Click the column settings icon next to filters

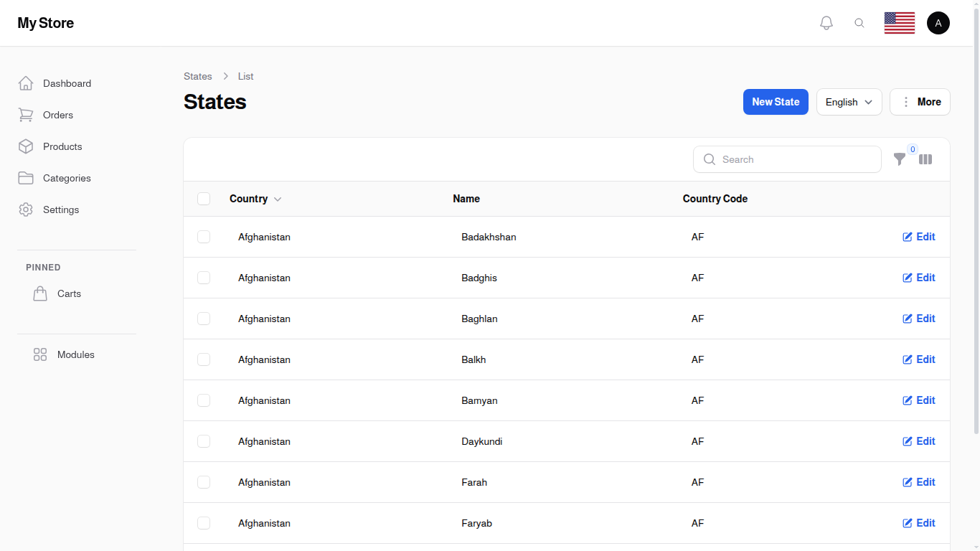(x=925, y=159)
